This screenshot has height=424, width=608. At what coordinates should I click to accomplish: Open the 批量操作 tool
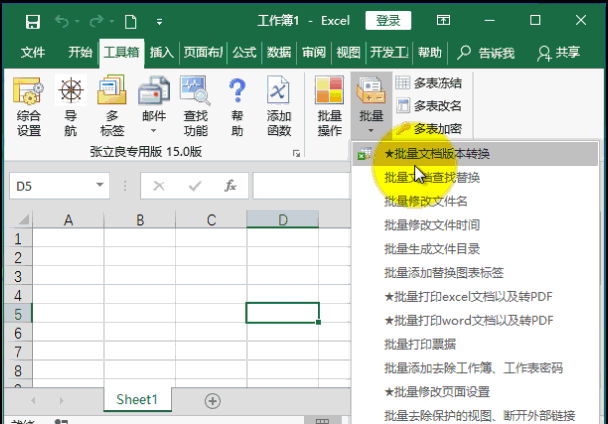click(x=329, y=106)
